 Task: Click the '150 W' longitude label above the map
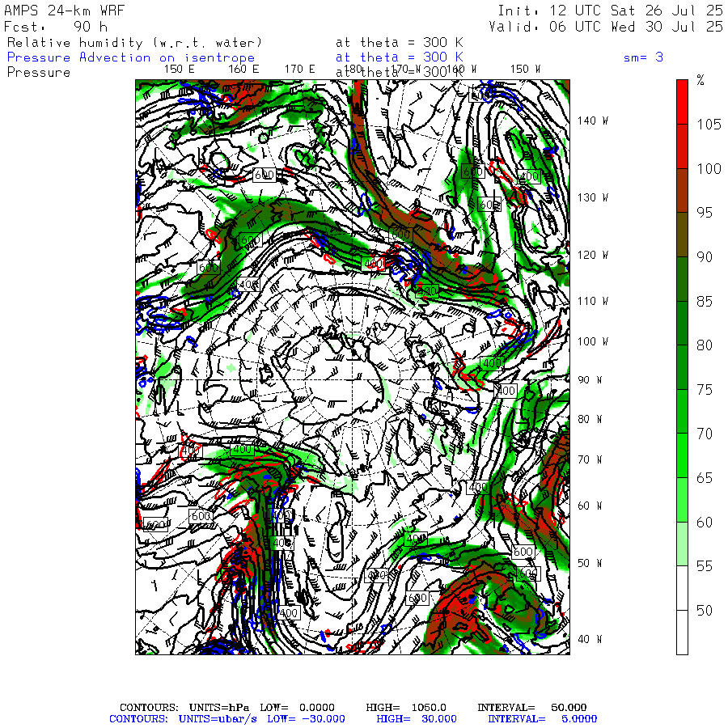coord(525,70)
